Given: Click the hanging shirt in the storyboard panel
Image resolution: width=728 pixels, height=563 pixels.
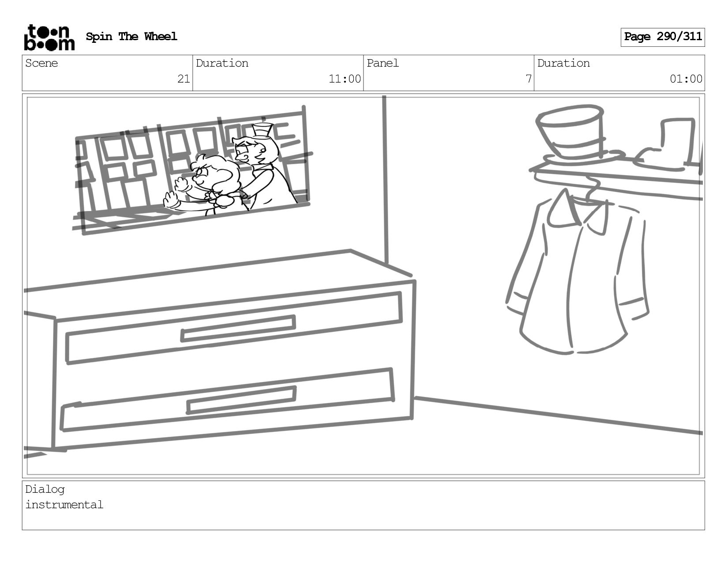Looking at the screenshot, I should [578, 269].
